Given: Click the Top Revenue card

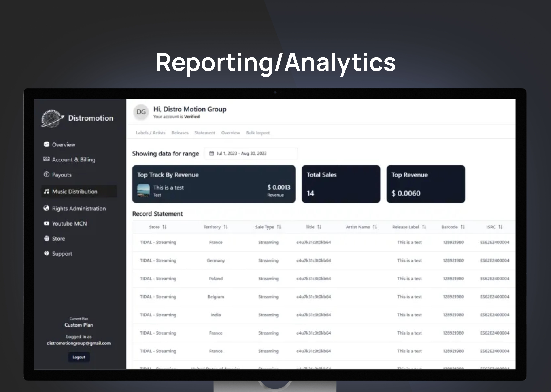Looking at the screenshot, I should click(426, 184).
